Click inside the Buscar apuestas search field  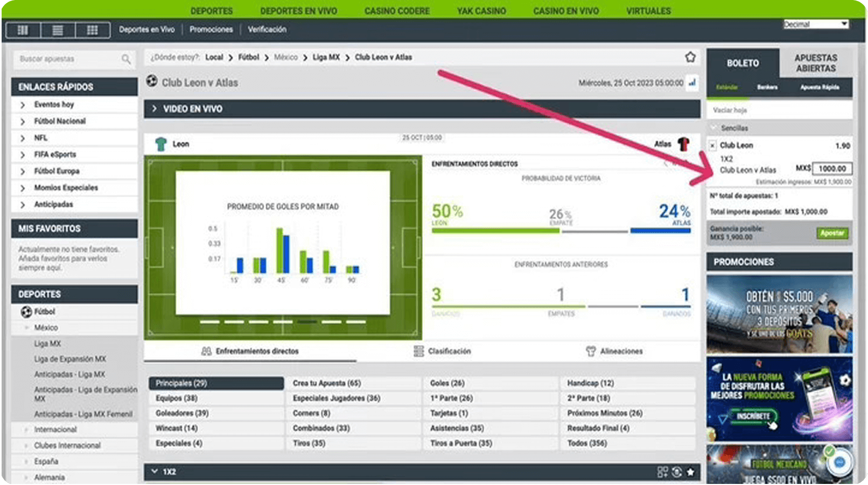74,59
